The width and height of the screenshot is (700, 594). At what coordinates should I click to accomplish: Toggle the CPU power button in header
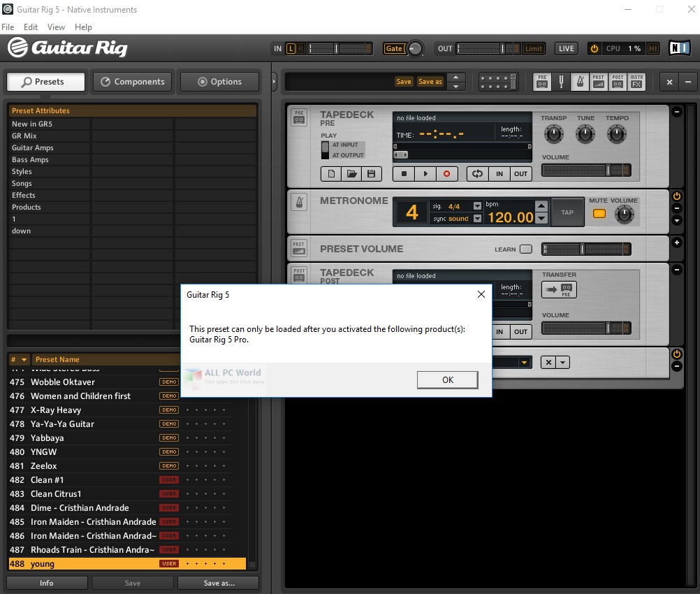(595, 48)
